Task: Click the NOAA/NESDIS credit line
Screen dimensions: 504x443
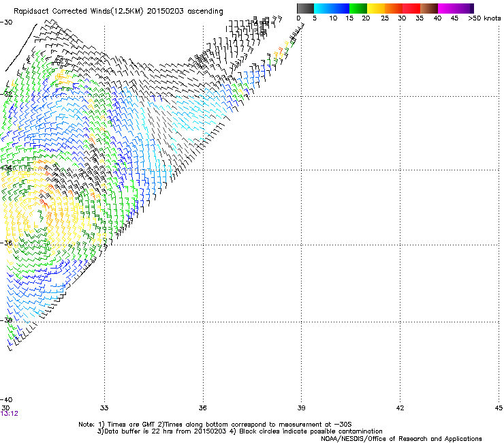Action: pyautogui.click(x=401, y=439)
